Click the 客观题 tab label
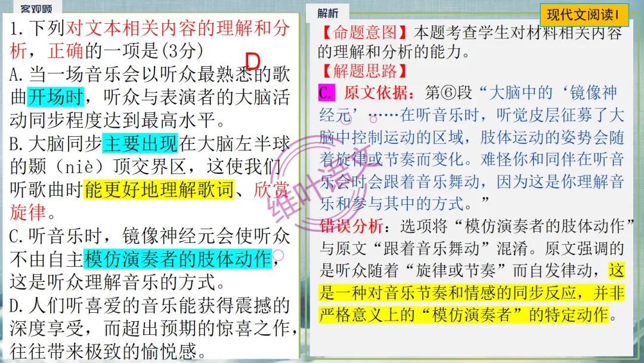This screenshot has height=363, width=644. point(37,8)
